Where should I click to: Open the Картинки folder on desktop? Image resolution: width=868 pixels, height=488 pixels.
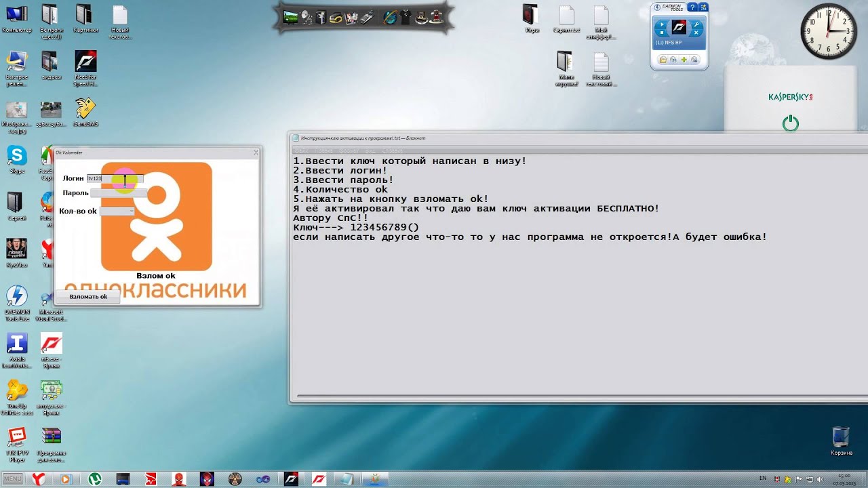pyautogui.click(x=85, y=18)
